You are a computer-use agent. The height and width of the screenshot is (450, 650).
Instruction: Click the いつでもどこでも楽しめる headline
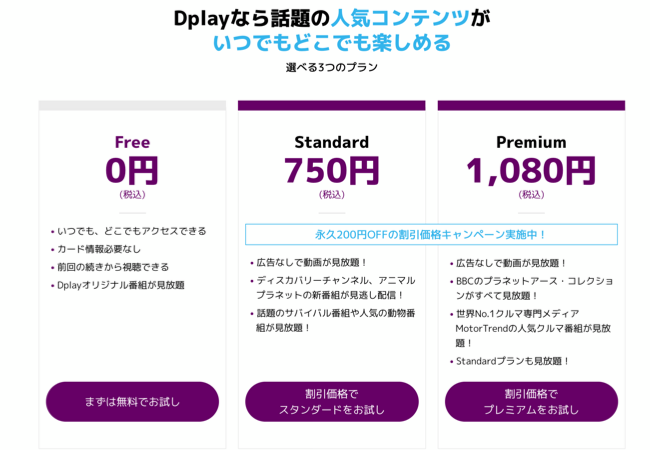332,43
